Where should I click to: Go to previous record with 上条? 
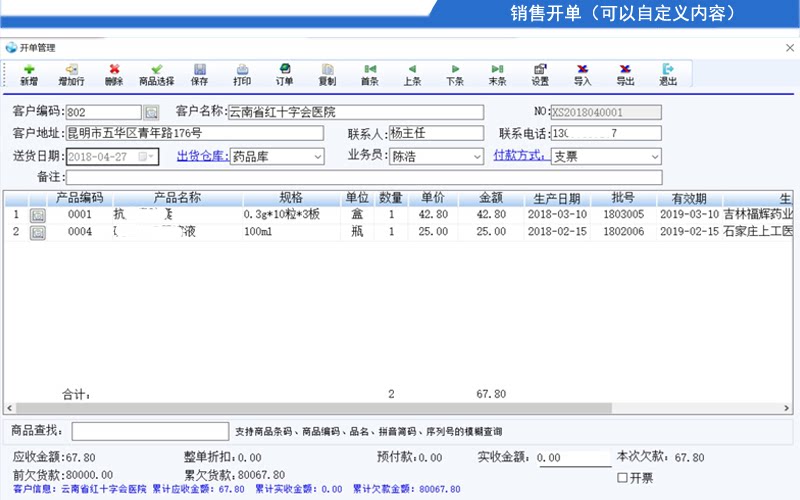(412, 74)
